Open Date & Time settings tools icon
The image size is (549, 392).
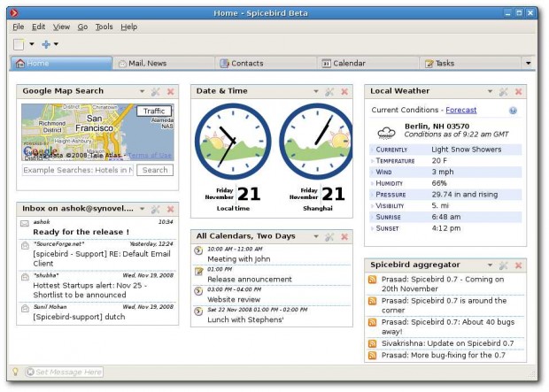coord(329,92)
